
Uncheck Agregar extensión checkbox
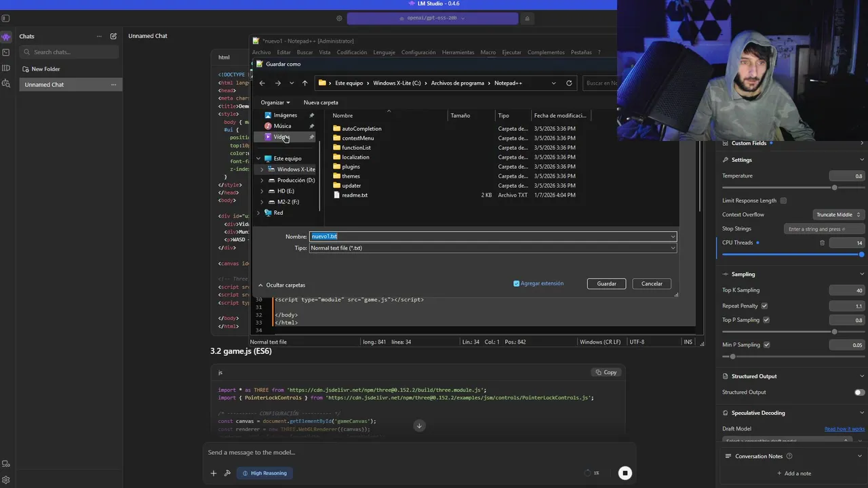(517, 283)
